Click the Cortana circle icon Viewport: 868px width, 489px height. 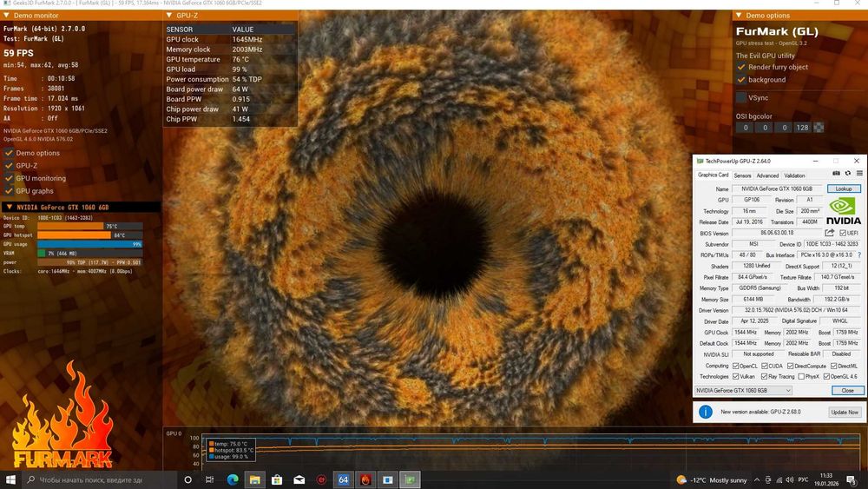187,479
